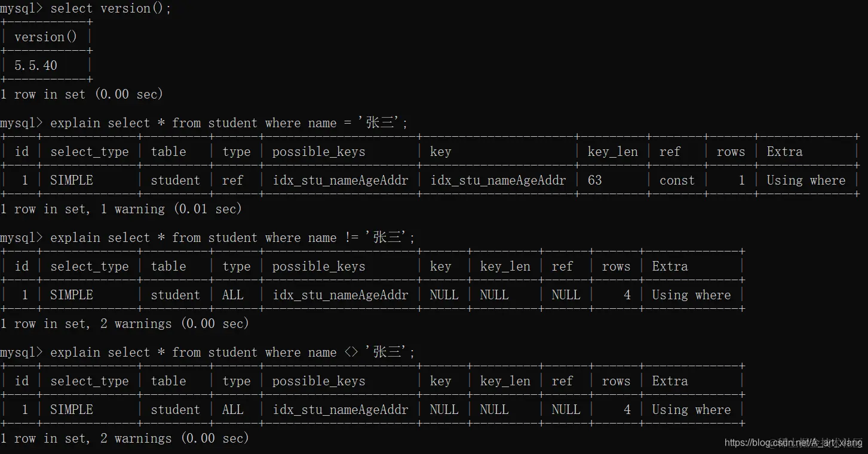The height and width of the screenshot is (454, 868).
Task: Click the explain query using <> operator
Action: pyautogui.click(x=207, y=352)
